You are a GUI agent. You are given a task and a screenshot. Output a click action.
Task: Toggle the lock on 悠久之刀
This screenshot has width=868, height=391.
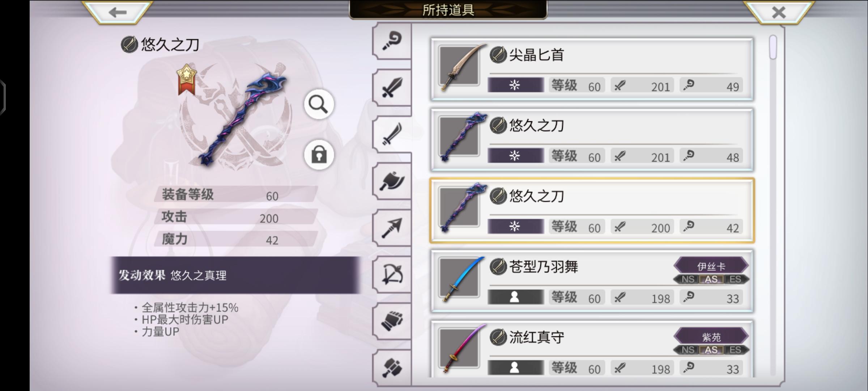tap(319, 155)
